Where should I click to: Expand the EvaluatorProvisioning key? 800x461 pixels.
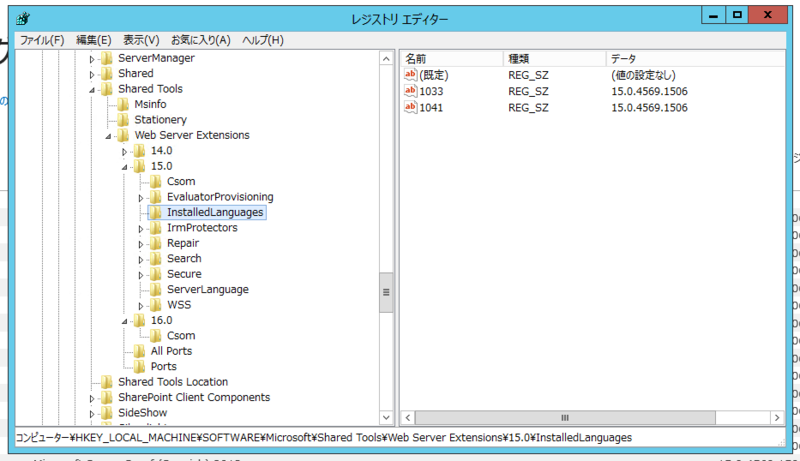coord(141,198)
